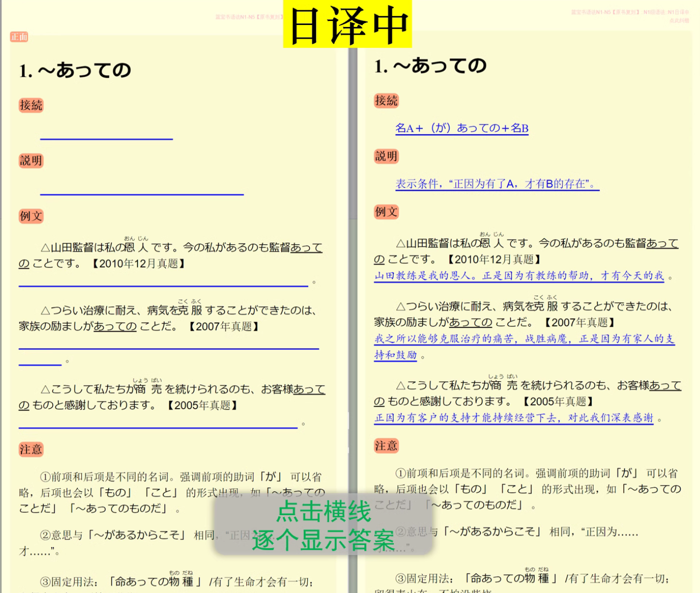Click translation line 我之所以能够克服治疗的痛苦
The height and width of the screenshot is (593, 700).
tap(524, 339)
